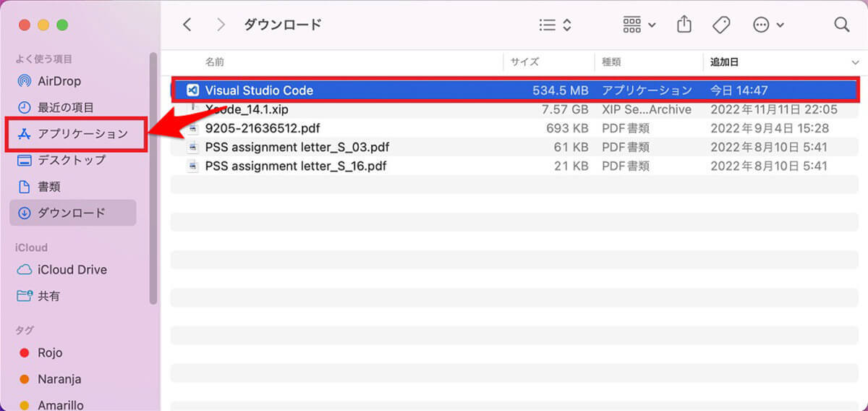The width and height of the screenshot is (868, 411).
Task: Click the PSS assignment letter_S_03.pdf icon
Action: coord(192,148)
